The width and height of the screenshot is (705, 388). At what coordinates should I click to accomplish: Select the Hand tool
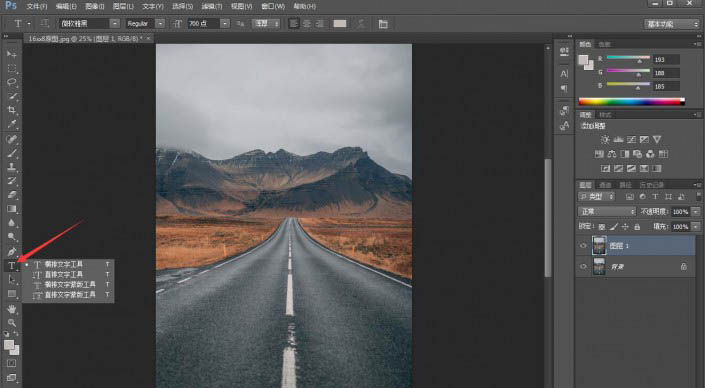(12, 309)
